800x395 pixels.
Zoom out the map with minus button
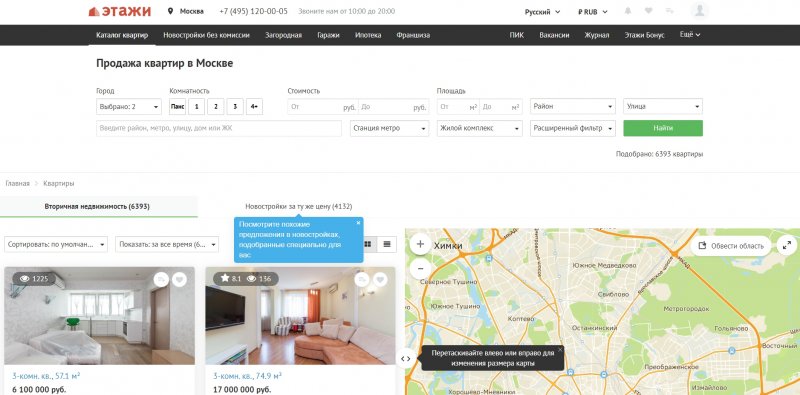(x=420, y=268)
